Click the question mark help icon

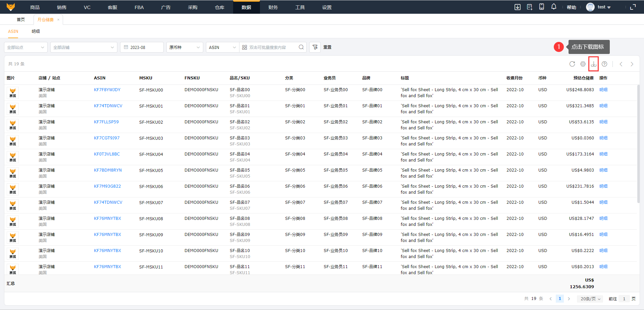(x=604, y=64)
